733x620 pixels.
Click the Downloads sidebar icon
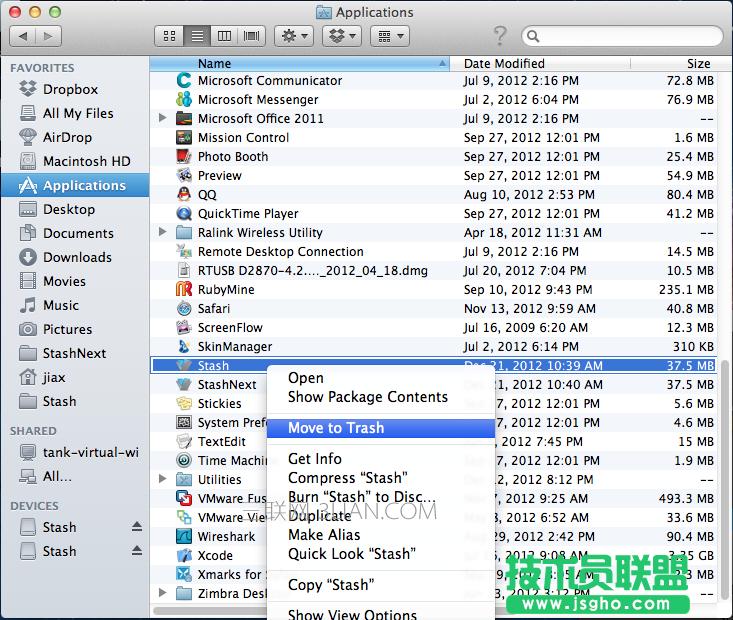point(28,257)
